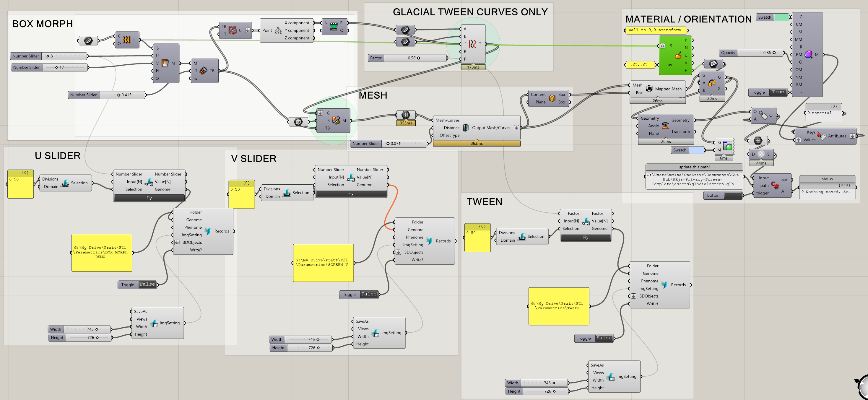Toggle the False switch in Tween group

coord(604,338)
